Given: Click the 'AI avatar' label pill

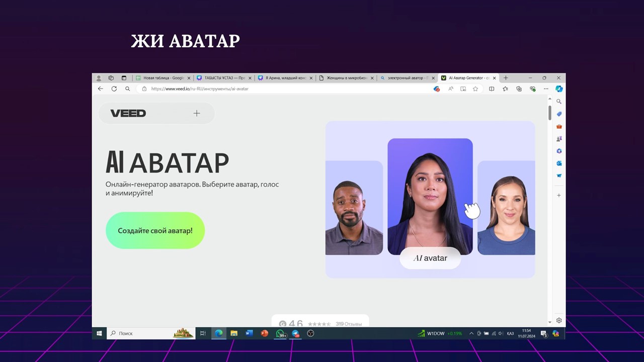Looking at the screenshot, I should click(x=430, y=258).
